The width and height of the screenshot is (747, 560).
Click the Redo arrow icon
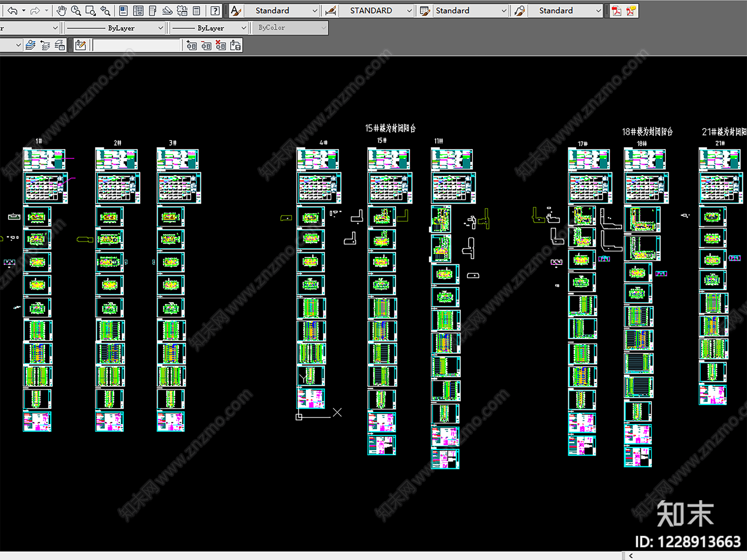[35, 10]
